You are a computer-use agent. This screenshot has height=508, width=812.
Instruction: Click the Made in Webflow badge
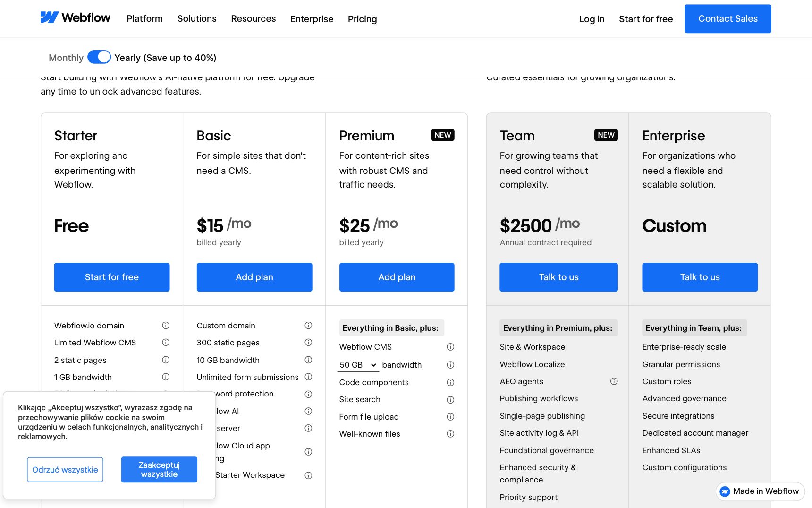(760, 491)
